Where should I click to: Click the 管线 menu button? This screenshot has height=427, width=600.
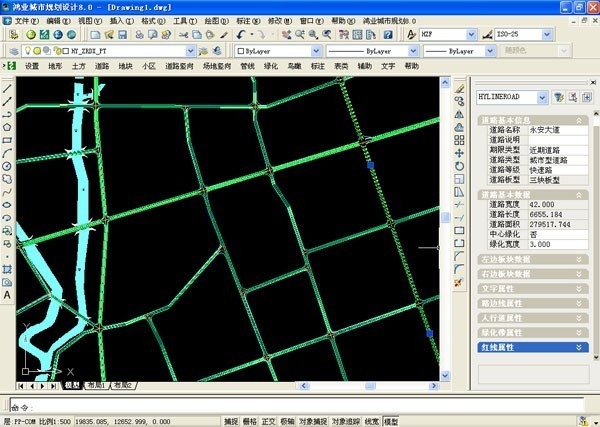pos(247,66)
